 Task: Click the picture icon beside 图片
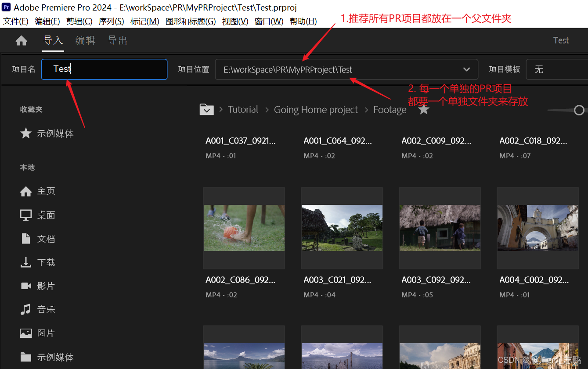[26, 333]
